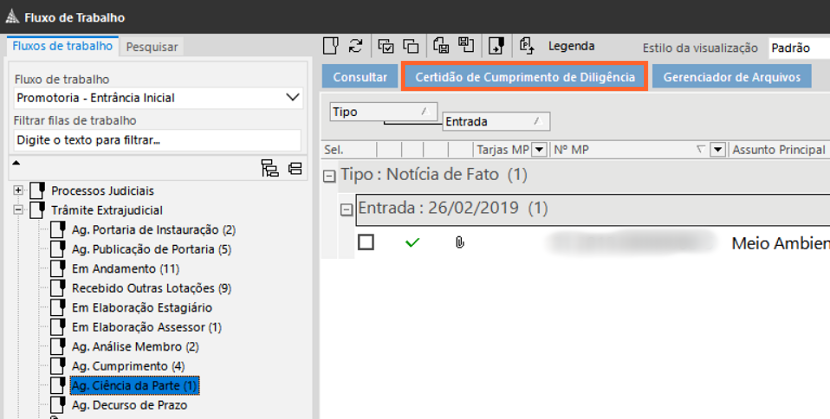This screenshot has height=419, width=830.
Task: Select Ag. Decurso de Prazo queue
Action: point(129,405)
